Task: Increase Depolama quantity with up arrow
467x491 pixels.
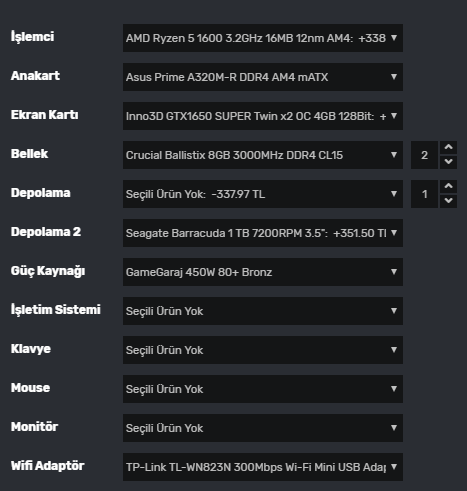Action: click(x=448, y=186)
